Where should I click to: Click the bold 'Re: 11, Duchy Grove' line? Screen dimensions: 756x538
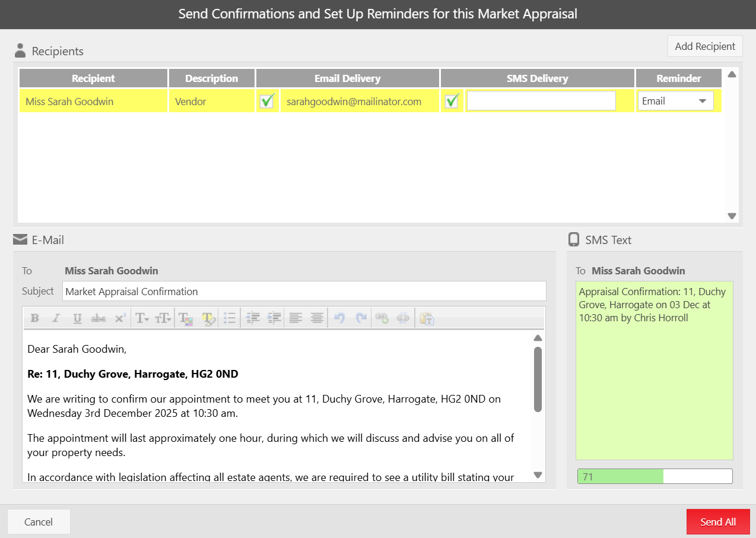(133, 374)
